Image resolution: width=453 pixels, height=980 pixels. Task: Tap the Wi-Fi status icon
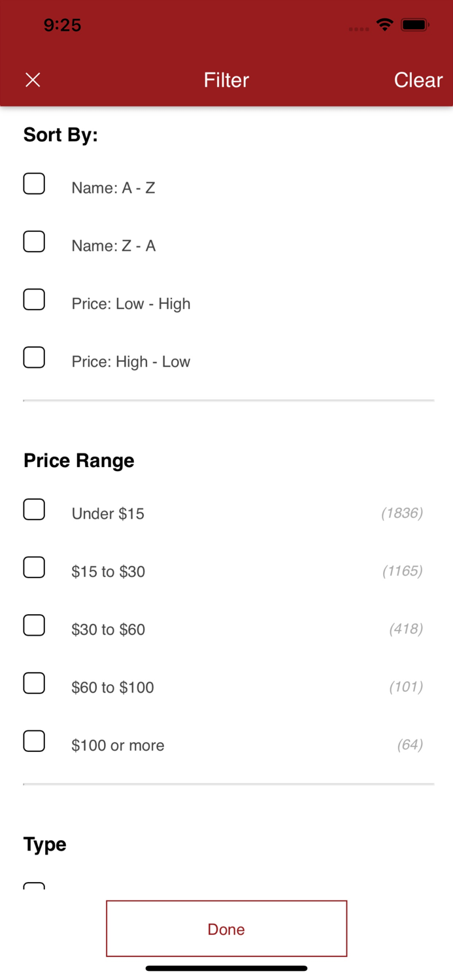tap(384, 25)
